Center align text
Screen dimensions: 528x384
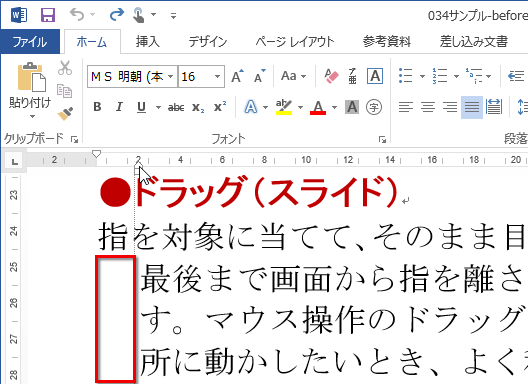click(428, 107)
